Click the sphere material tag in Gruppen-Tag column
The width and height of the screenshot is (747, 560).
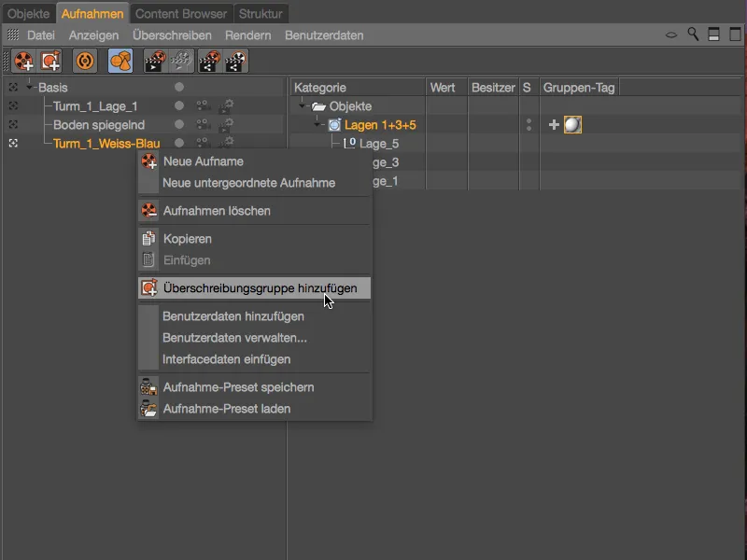pos(572,125)
